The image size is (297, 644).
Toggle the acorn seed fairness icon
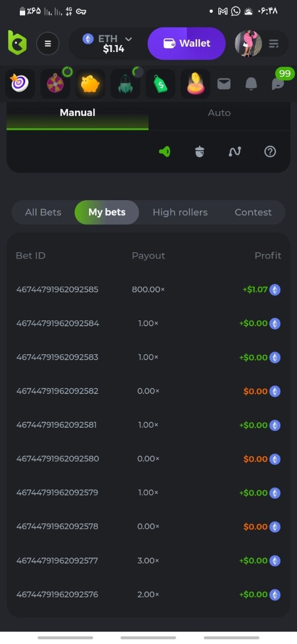point(199,152)
